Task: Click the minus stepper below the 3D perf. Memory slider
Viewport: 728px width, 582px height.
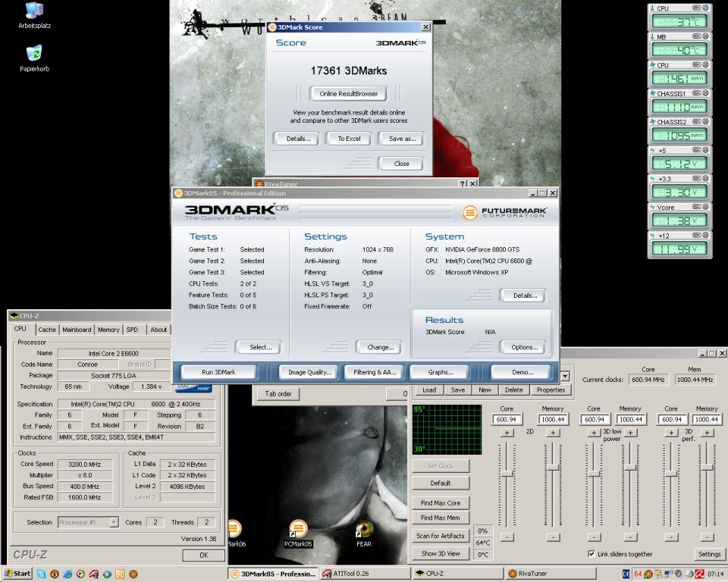Action: tap(707, 537)
